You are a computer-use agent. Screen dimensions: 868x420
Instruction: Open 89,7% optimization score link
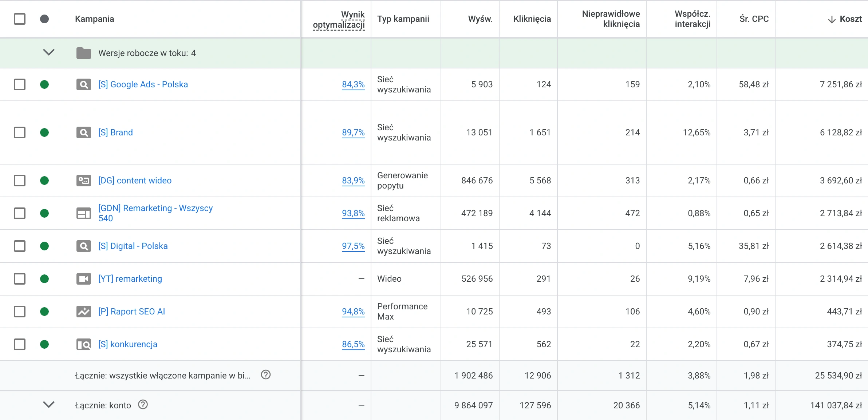(x=353, y=132)
